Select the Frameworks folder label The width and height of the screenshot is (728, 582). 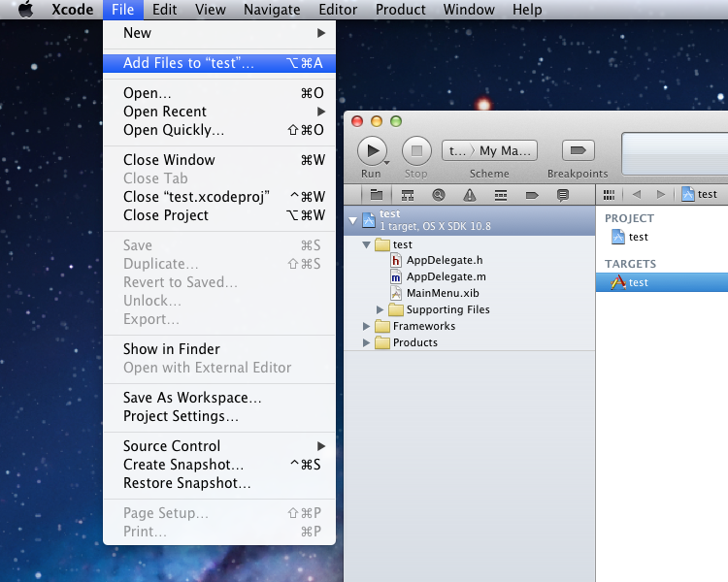[x=424, y=326]
